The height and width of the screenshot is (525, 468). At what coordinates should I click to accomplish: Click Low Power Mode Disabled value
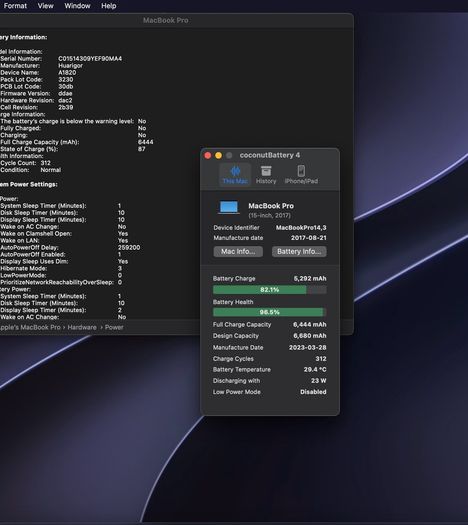[x=313, y=392]
